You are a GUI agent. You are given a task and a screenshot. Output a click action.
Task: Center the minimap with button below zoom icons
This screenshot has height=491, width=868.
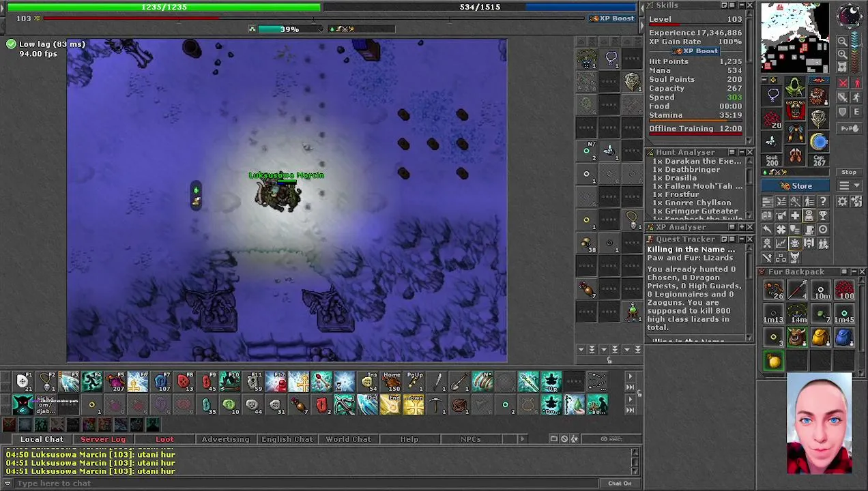pos(843,67)
